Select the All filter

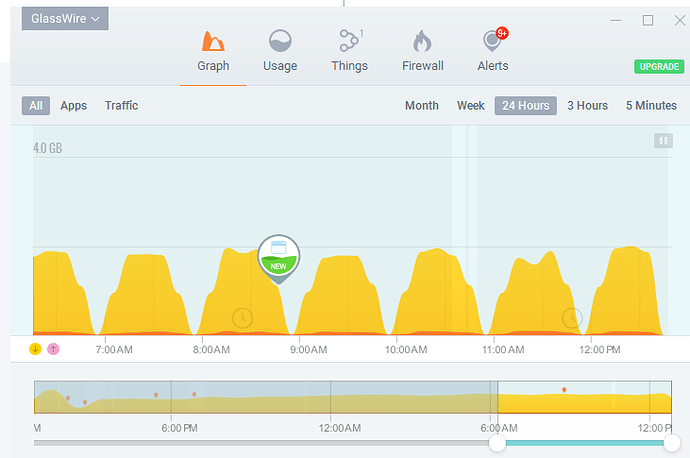[36, 106]
